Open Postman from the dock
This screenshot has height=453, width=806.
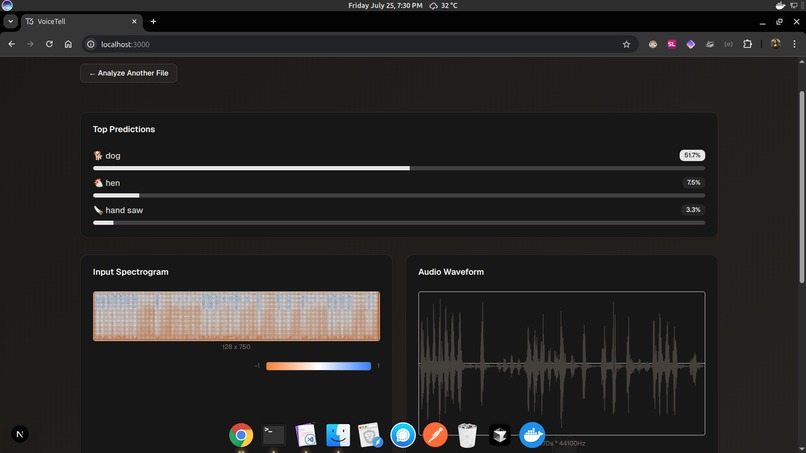[435, 435]
